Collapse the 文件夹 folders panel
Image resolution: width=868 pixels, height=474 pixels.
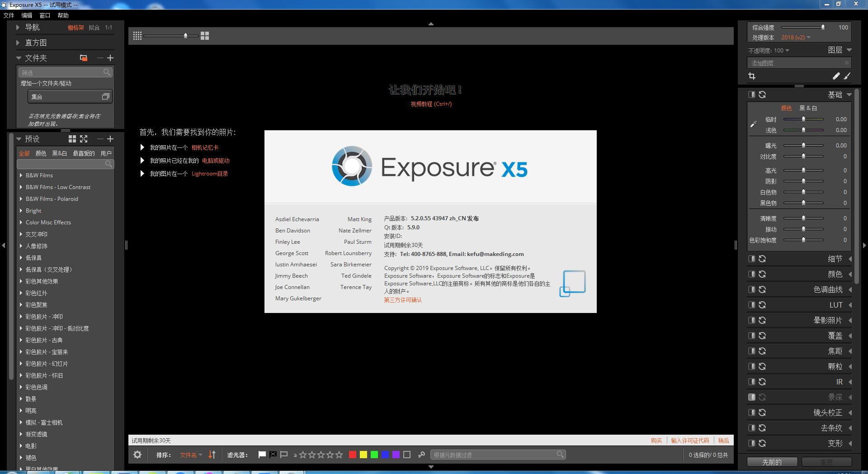(19, 58)
